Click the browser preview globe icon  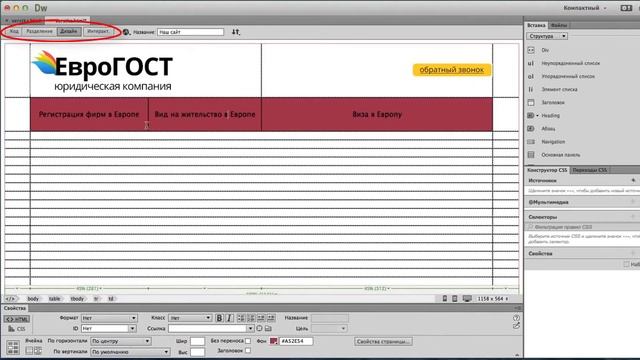126,32
